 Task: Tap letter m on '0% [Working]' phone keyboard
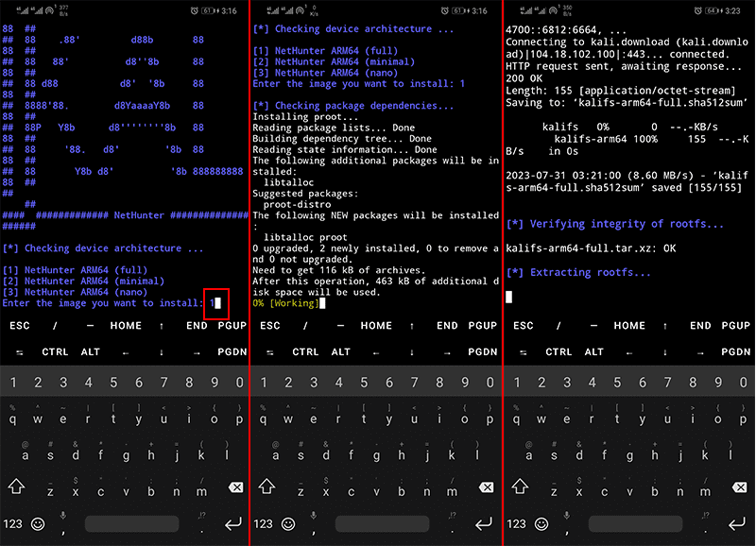click(452, 490)
